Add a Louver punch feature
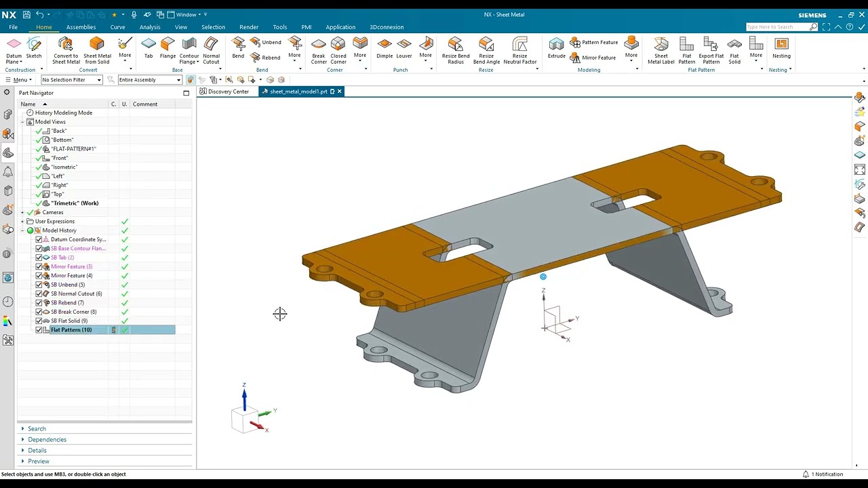The width and height of the screenshot is (868, 488). pos(404,48)
